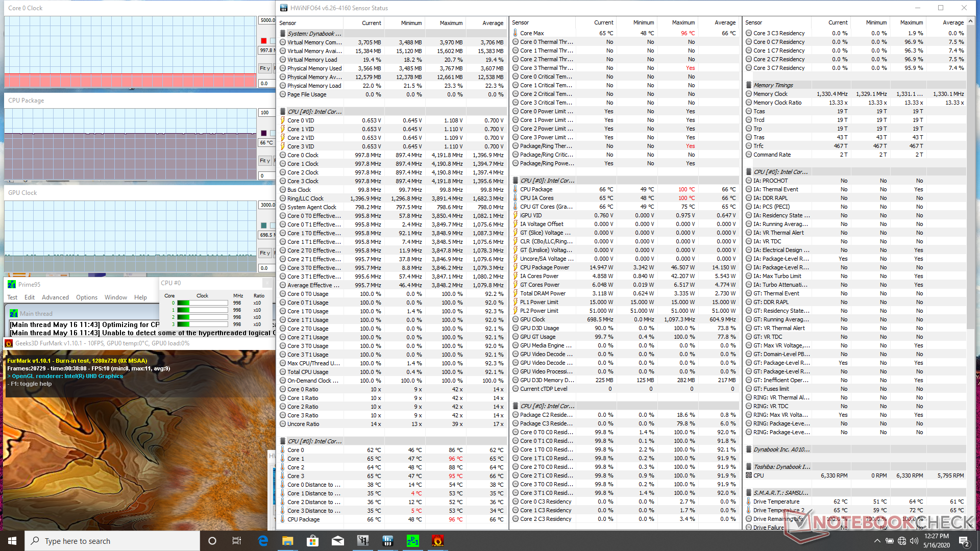Open Cortana circle icon

[x=212, y=541]
